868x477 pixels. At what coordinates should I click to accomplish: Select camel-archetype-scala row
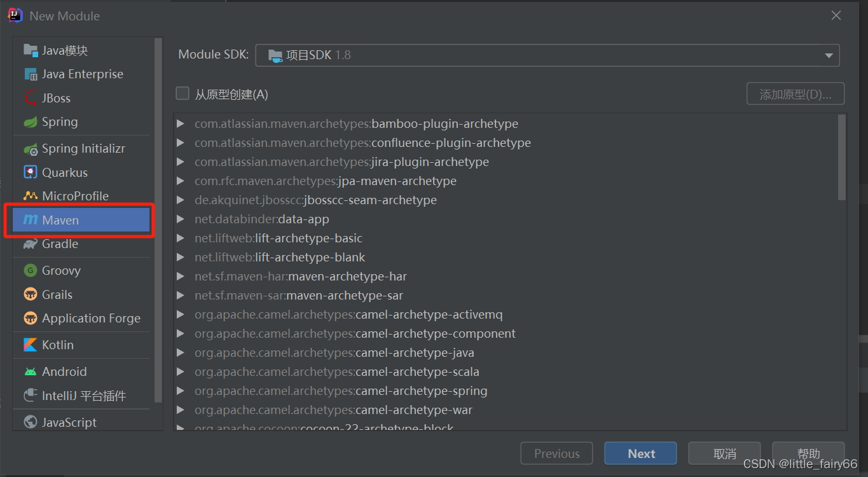[x=506, y=372]
